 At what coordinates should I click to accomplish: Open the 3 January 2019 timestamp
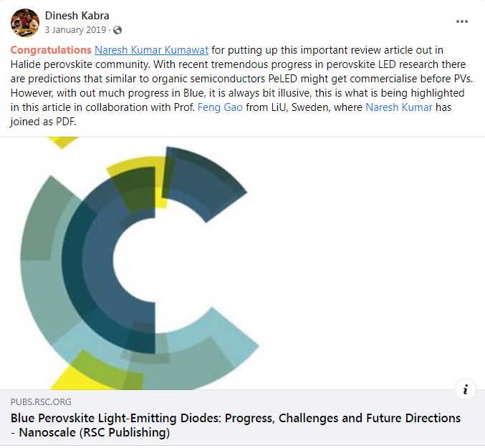(x=76, y=30)
